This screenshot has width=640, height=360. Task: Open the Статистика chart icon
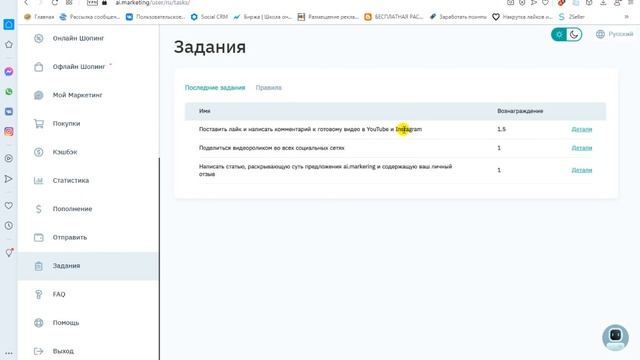click(38, 180)
